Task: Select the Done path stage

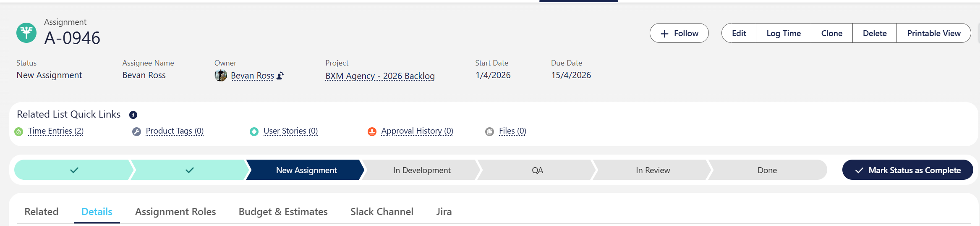Action: (767, 170)
